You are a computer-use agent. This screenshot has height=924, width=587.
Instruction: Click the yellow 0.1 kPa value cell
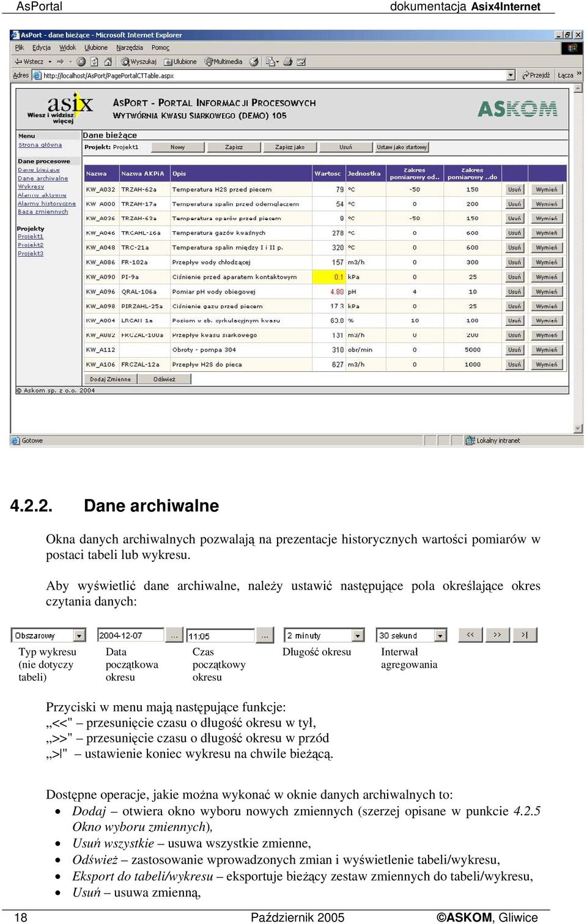coord(329,277)
